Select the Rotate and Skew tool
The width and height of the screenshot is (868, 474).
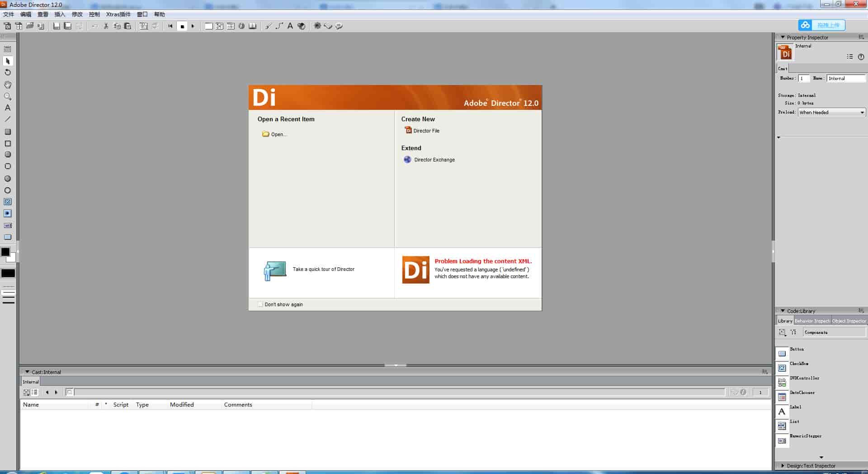pyautogui.click(x=8, y=72)
